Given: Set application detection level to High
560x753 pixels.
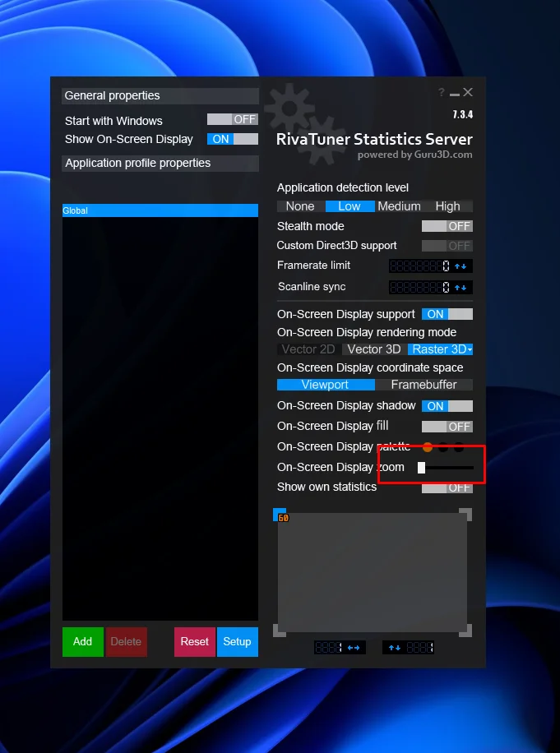Looking at the screenshot, I should click(447, 206).
